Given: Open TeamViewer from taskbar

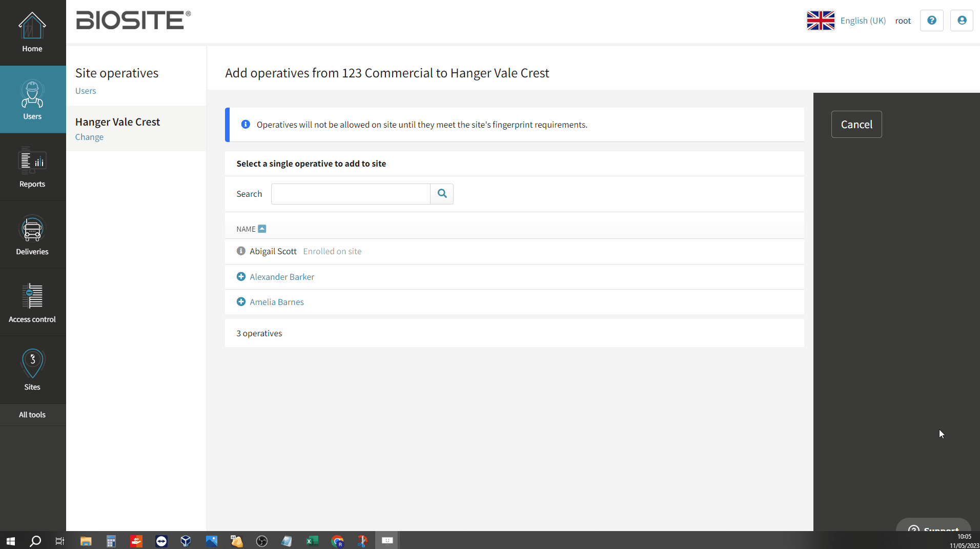Looking at the screenshot, I should click(161, 541).
